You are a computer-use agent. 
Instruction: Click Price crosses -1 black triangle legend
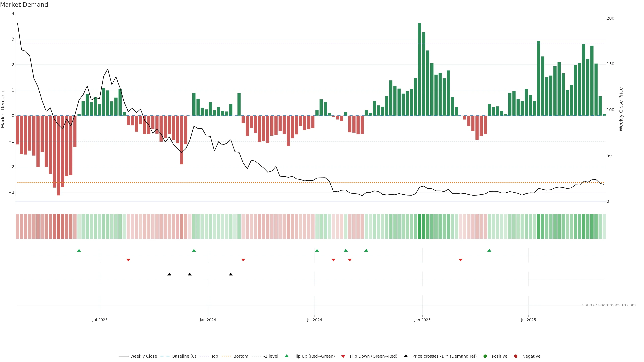click(406, 356)
